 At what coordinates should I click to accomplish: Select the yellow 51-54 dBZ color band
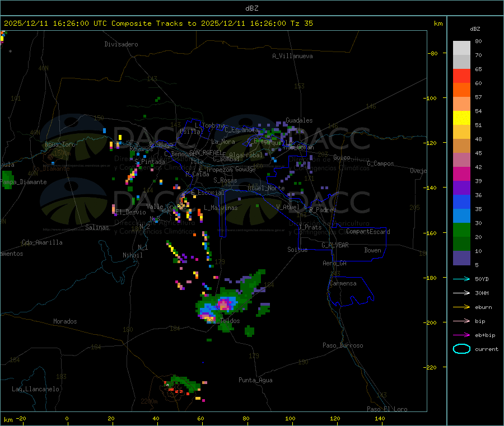coord(461,118)
